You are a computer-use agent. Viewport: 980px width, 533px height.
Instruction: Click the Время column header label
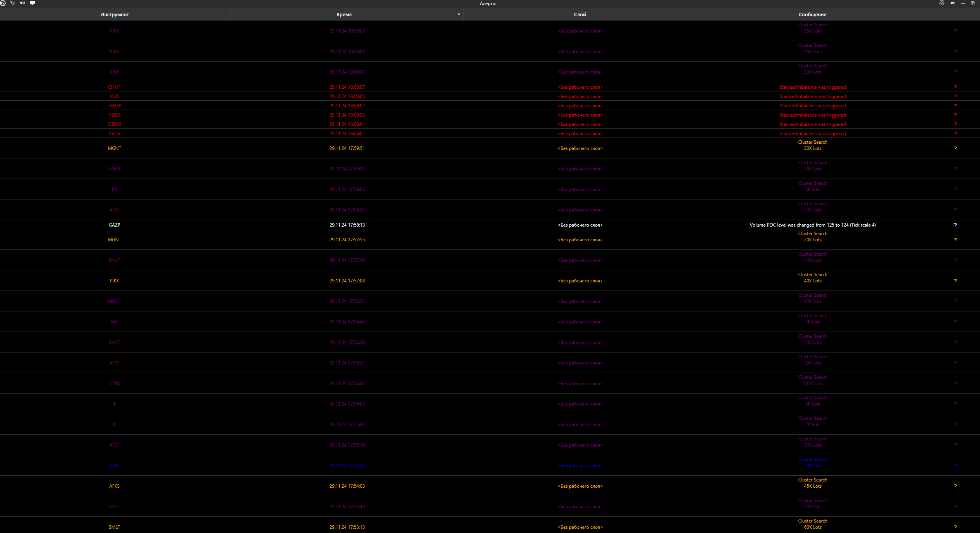tap(344, 15)
